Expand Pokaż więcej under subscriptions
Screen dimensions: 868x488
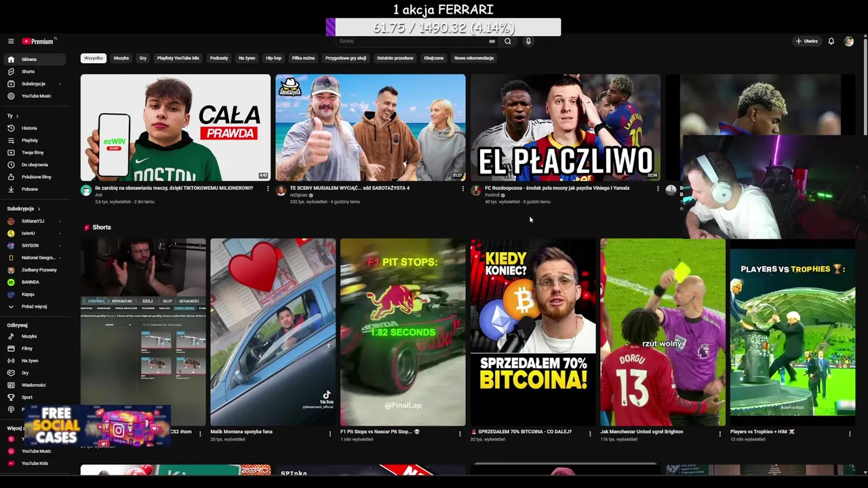[35, 306]
